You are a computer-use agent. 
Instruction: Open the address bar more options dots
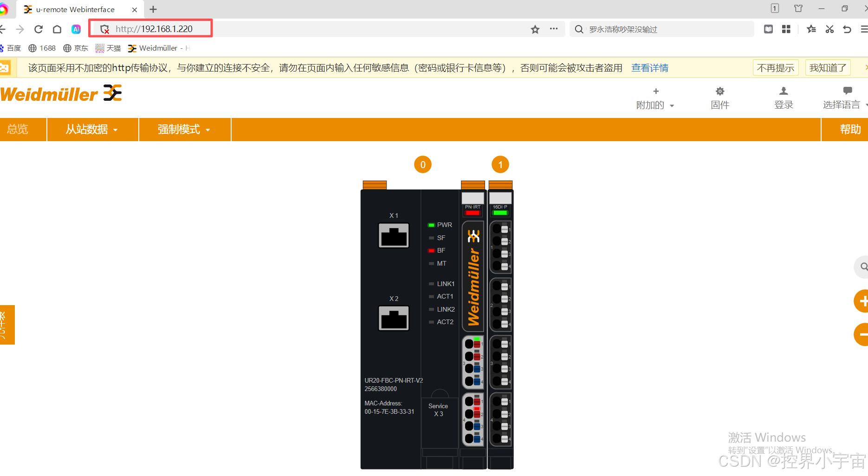(x=554, y=29)
